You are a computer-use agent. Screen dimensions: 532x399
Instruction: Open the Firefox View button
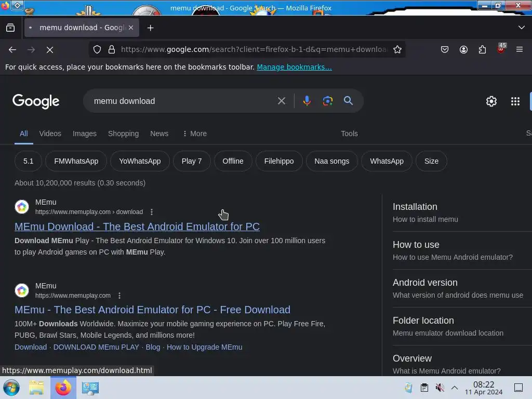[x=10, y=28]
